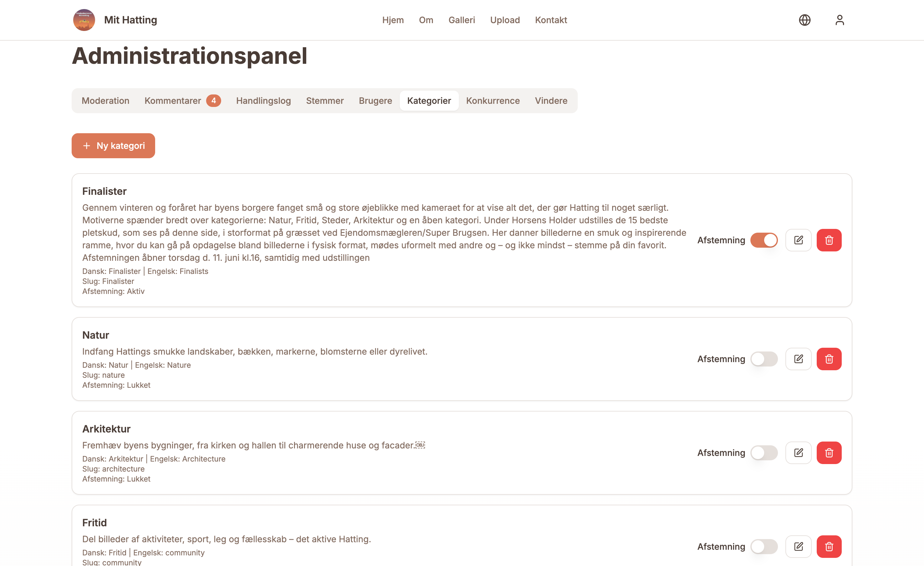Open the language globe icon

(x=805, y=20)
